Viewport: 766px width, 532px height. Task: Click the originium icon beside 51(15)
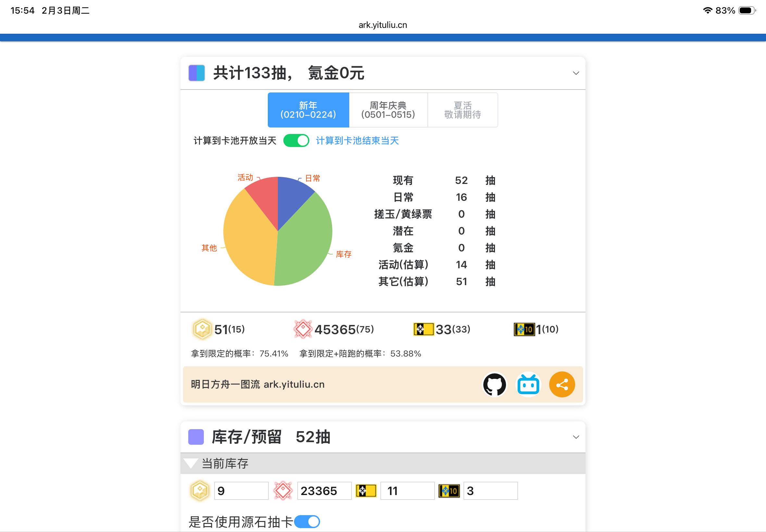click(x=202, y=329)
